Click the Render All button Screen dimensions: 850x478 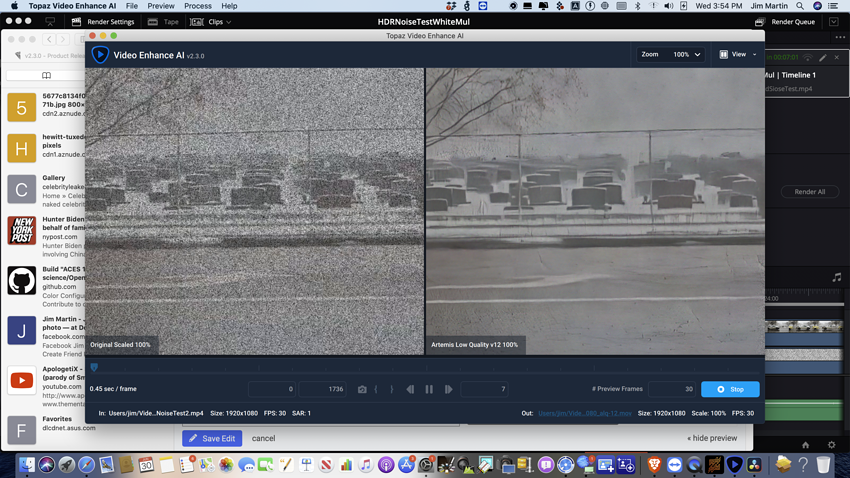[x=809, y=192]
